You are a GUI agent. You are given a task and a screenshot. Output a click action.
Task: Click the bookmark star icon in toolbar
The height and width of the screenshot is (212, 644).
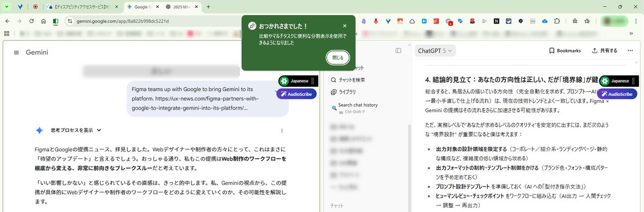[x=587, y=21]
